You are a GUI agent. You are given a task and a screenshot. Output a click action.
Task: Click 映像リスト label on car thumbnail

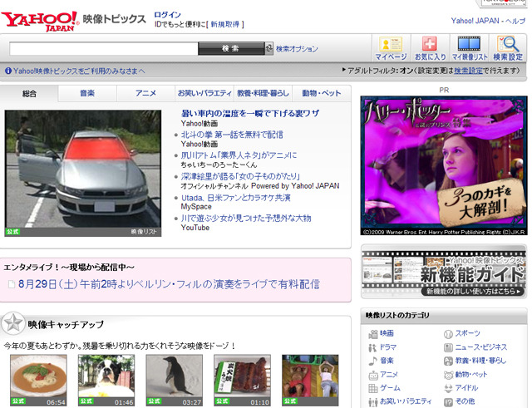(144, 232)
